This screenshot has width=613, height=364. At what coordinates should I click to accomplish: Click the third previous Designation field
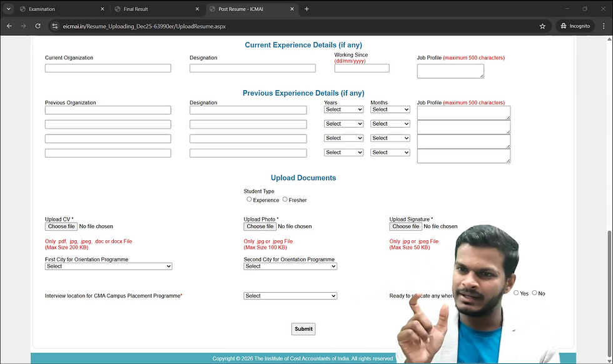[x=248, y=139]
